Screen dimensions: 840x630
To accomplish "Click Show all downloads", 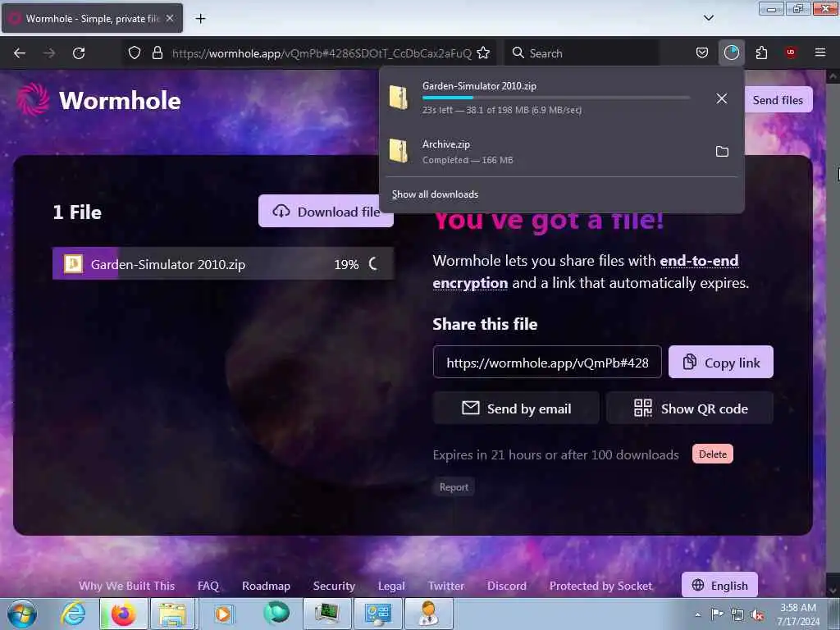I will [435, 194].
